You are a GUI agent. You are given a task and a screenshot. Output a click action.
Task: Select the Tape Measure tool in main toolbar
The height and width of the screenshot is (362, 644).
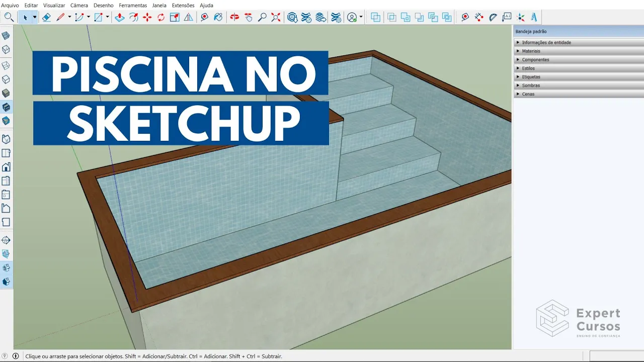pos(204,17)
